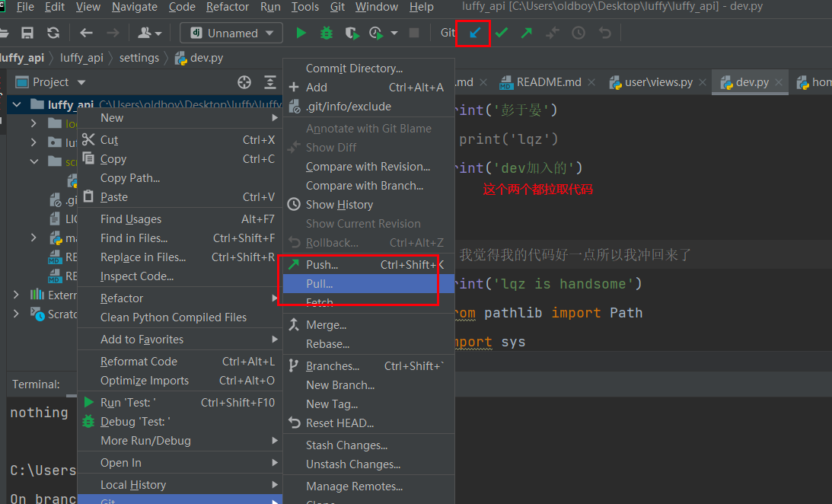This screenshot has height=504, width=832.
Task: Click the Save All toolbar icon
Action: pos(27,33)
